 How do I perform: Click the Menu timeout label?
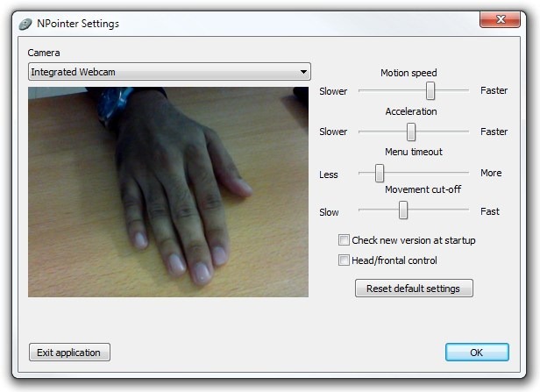point(414,152)
